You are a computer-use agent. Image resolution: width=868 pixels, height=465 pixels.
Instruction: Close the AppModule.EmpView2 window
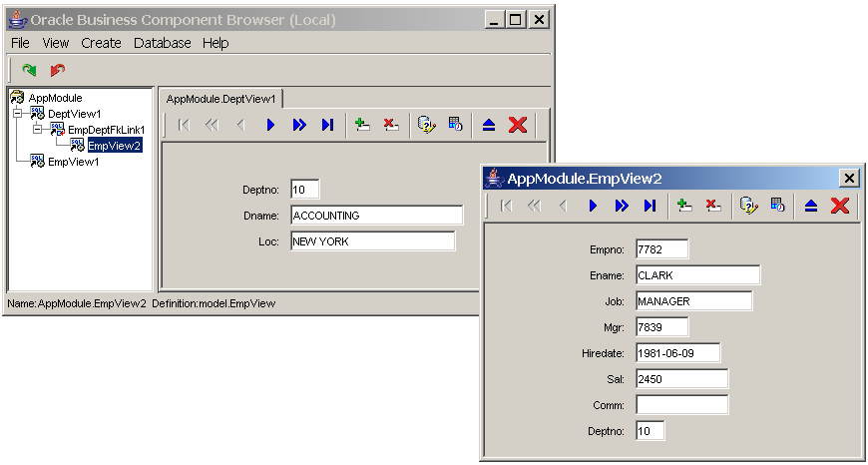coord(849,179)
